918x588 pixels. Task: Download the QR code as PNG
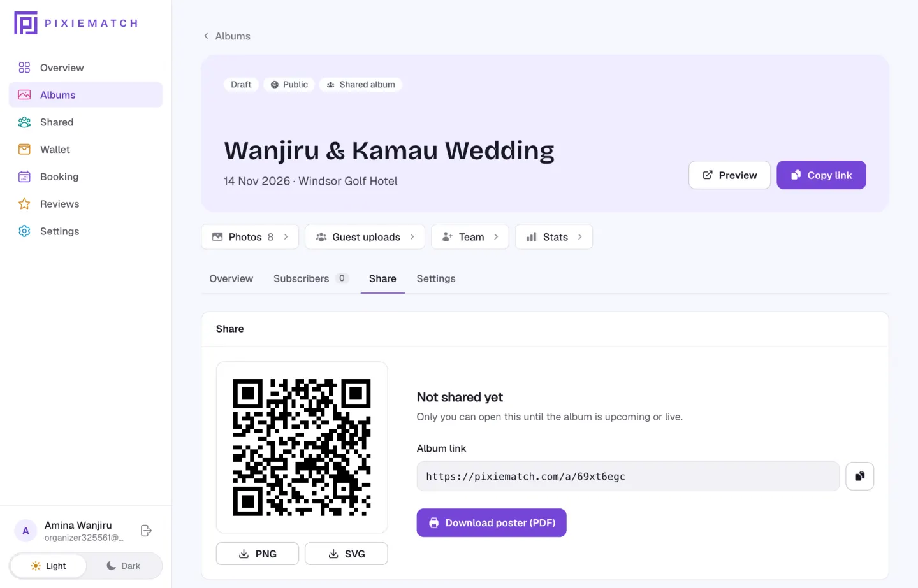[x=258, y=554]
